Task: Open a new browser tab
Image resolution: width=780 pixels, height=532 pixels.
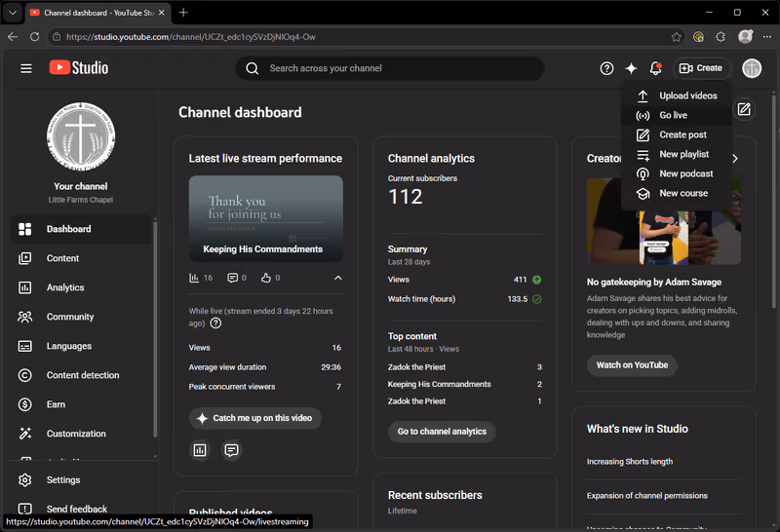Action: (x=183, y=13)
